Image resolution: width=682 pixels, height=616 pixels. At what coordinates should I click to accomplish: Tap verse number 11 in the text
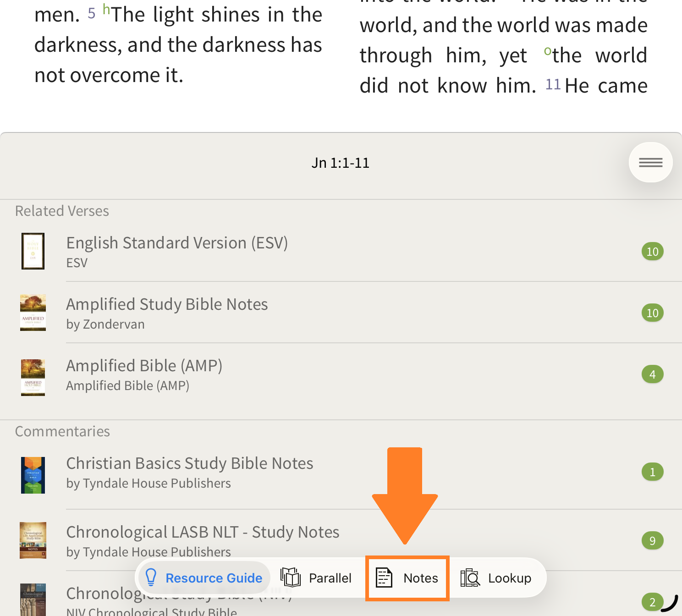point(553,84)
